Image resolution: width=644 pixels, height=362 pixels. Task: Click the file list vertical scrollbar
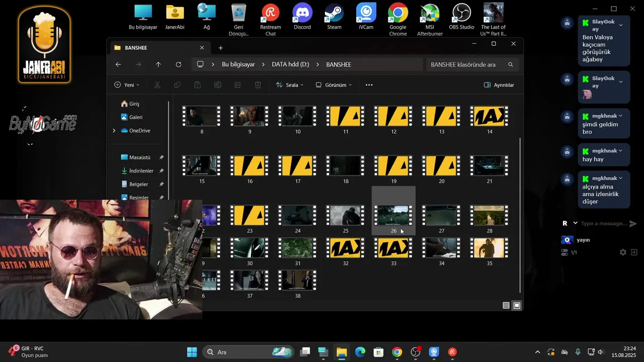520,215
